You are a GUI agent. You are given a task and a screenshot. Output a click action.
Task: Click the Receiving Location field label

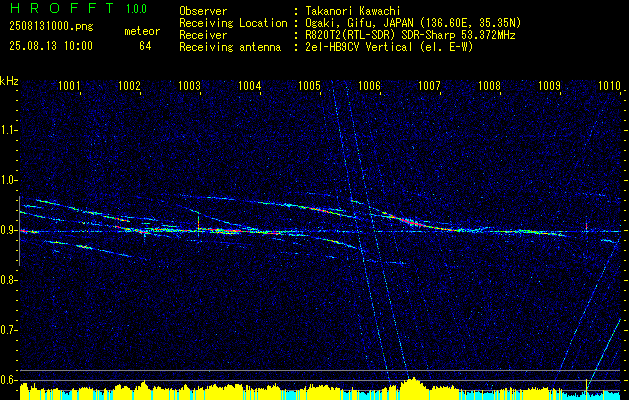(x=233, y=23)
